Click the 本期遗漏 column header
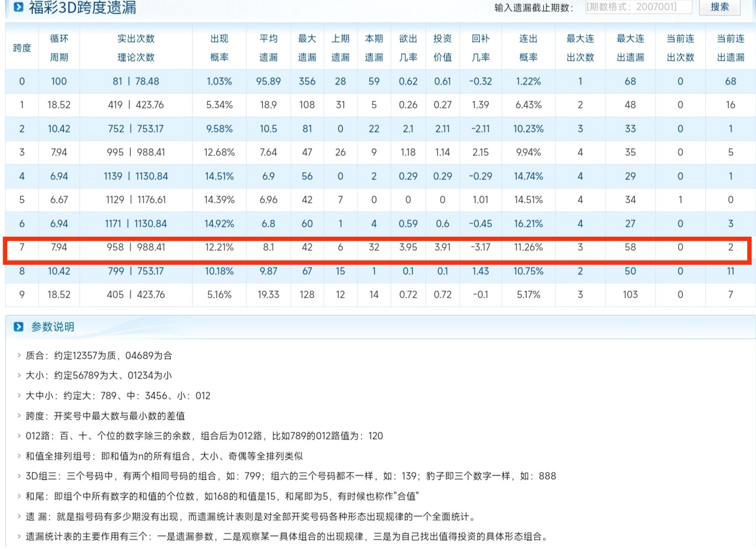The width and height of the screenshot is (756, 549). pyautogui.click(x=374, y=48)
